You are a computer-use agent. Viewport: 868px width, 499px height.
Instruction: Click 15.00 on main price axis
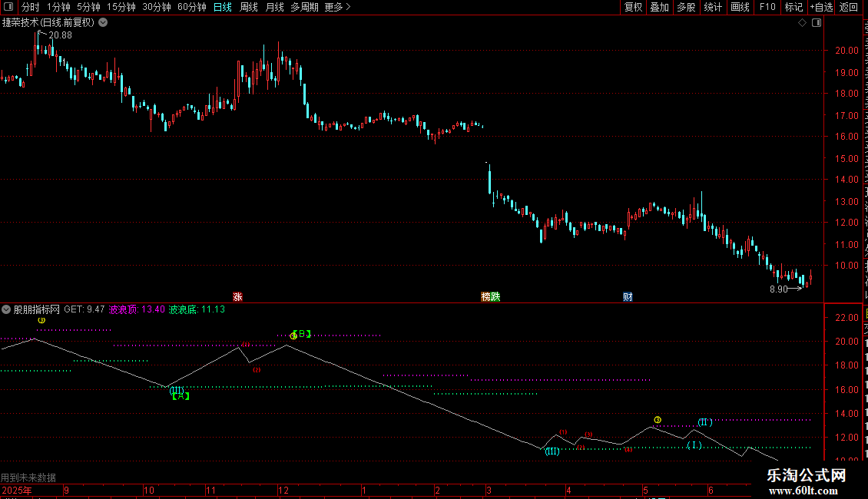pyautogui.click(x=847, y=158)
